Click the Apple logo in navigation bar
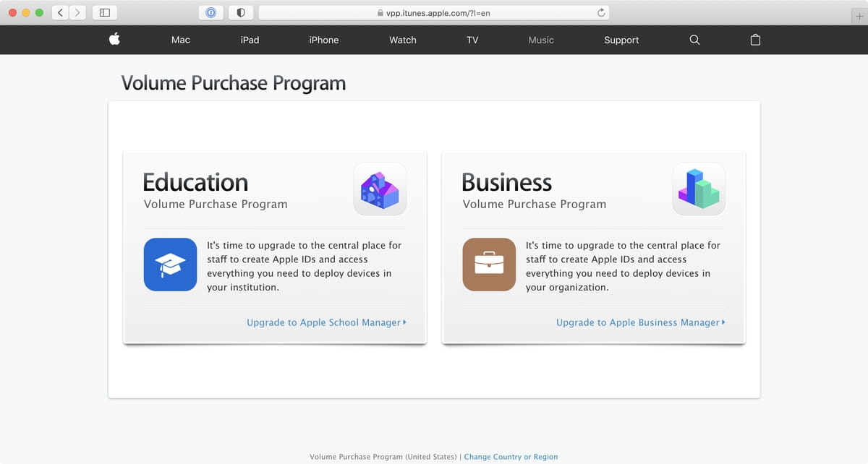Viewport: 868px width, 464px height. click(114, 39)
